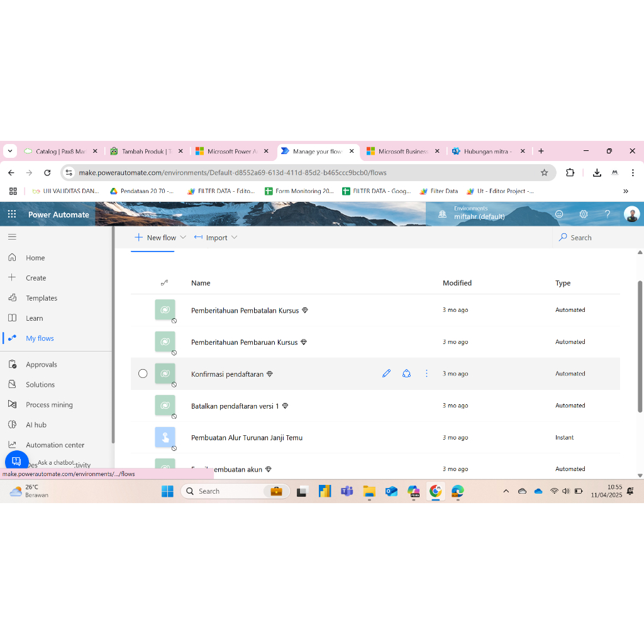Open the Konfirmasi pendaftaran flow
The height and width of the screenshot is (644, 644).
click(227, 374)
